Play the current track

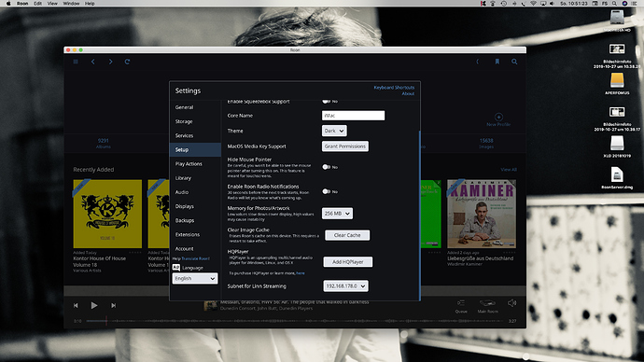tap(94, 305)
